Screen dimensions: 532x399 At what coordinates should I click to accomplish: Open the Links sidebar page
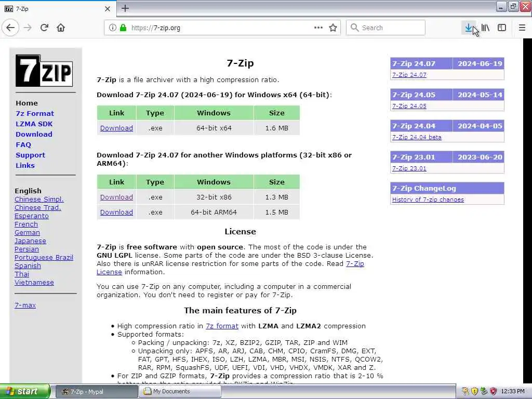[x=25, y=166]
